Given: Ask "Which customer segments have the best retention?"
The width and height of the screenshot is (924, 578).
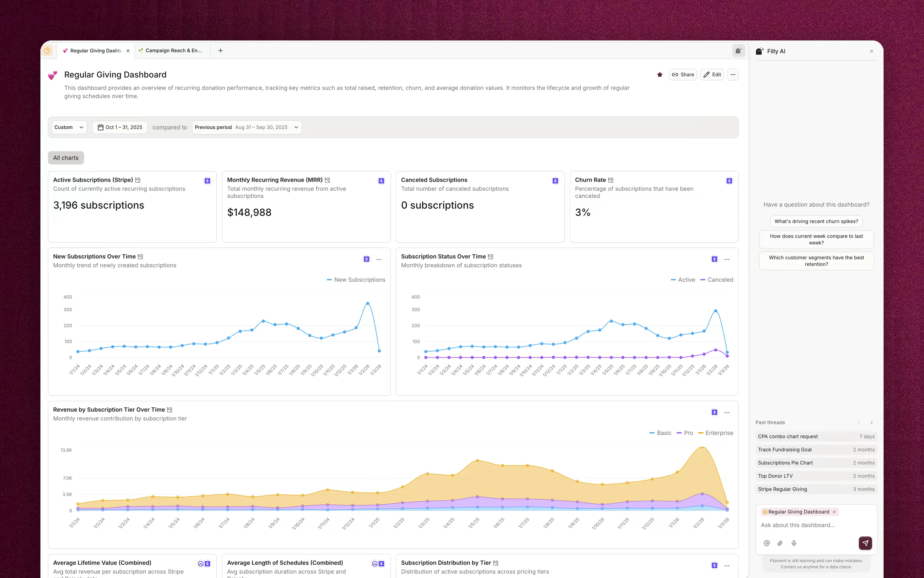Looking at the screenshot, I should (816, 261).
